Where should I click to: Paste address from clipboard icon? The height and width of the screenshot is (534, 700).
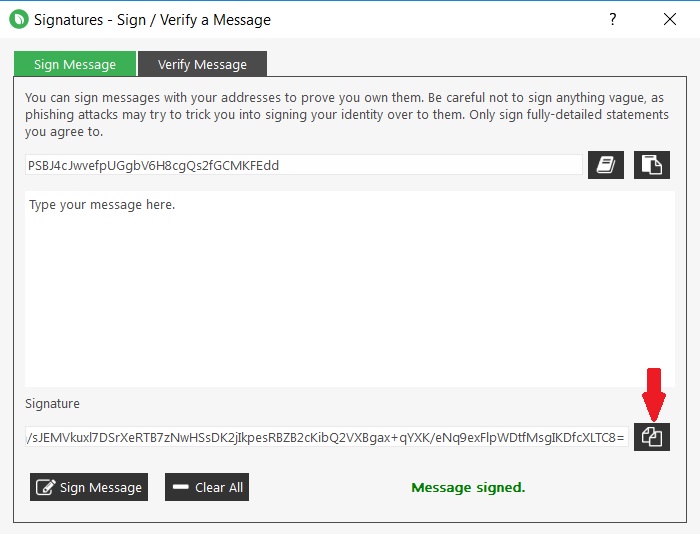coord(652,165)
